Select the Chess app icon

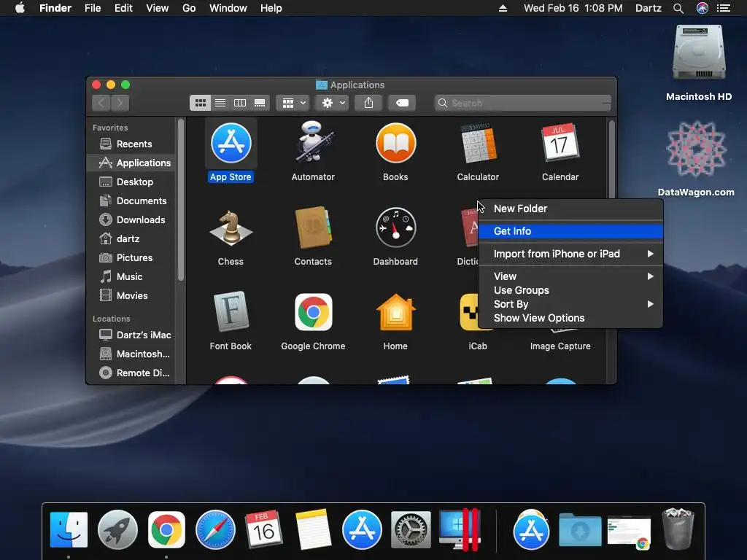pos(231,228)
